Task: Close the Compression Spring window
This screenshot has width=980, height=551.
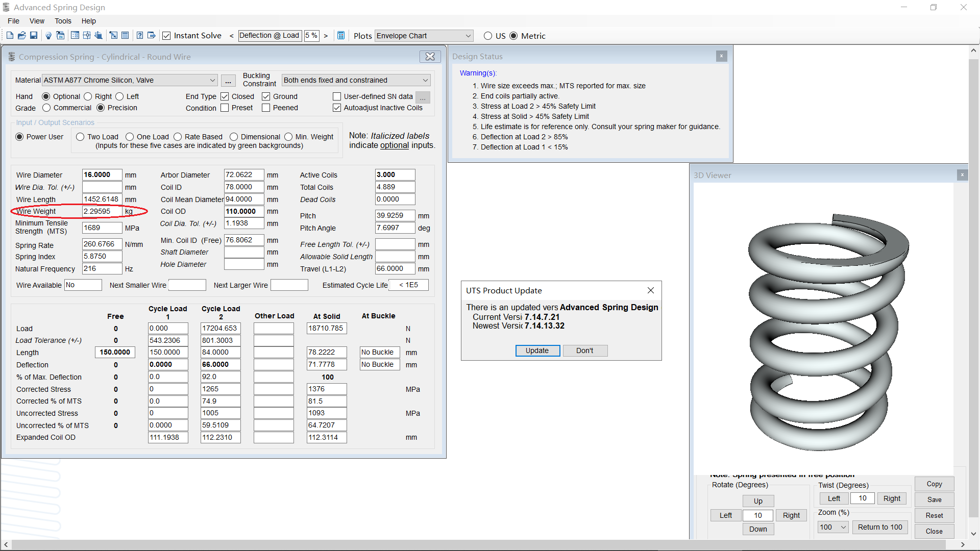Action: 430,57
